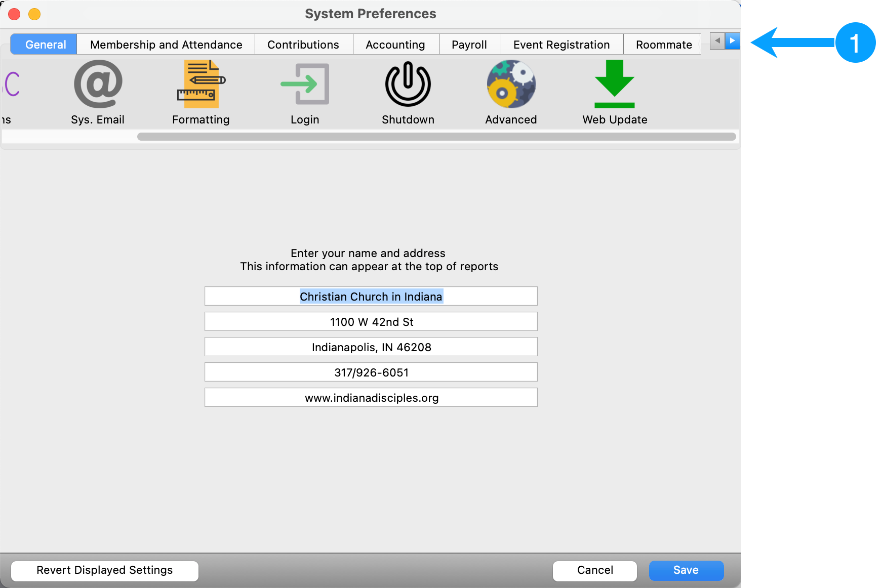Switch to the Payroll tab
This screenshot has height=588, width=883.
(x=469, y=45)
